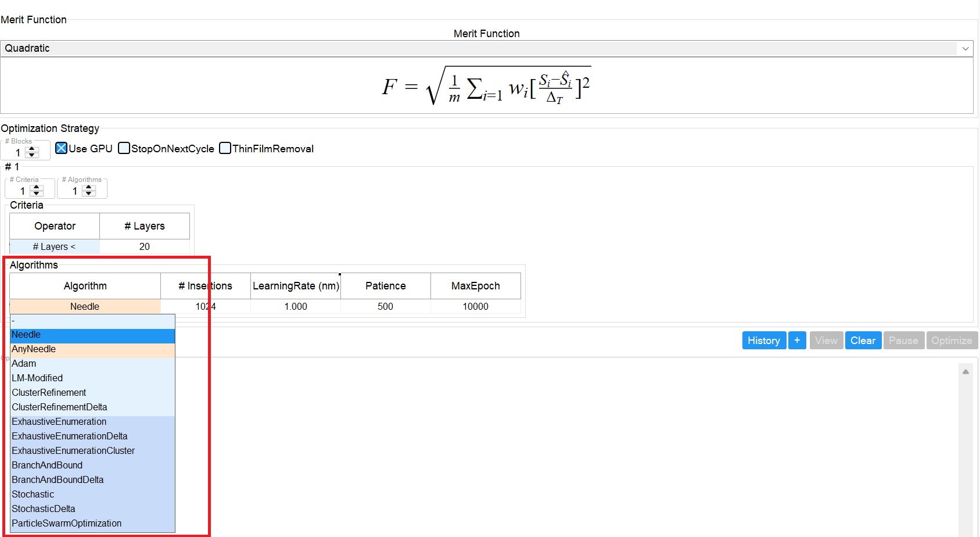Disable the Use GPU checkbox
The image size is (980, 537).
click(x=62, y=148)
